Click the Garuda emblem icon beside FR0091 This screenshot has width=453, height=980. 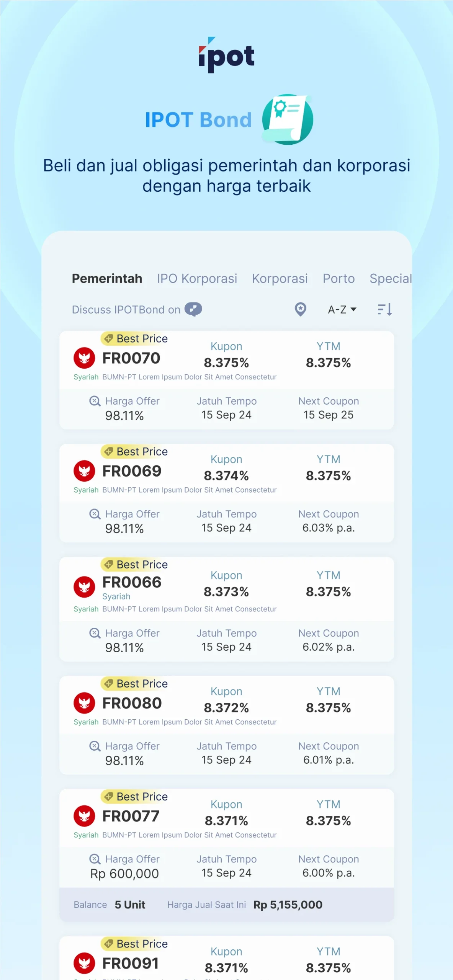[x=84, y=963]
